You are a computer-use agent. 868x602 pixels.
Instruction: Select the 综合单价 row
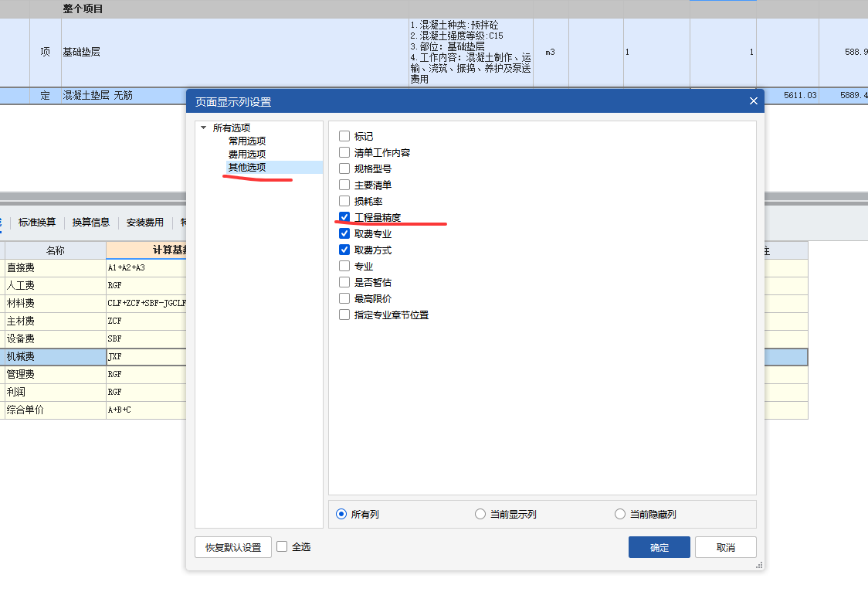pyautogui.click(x=56, y=410)
